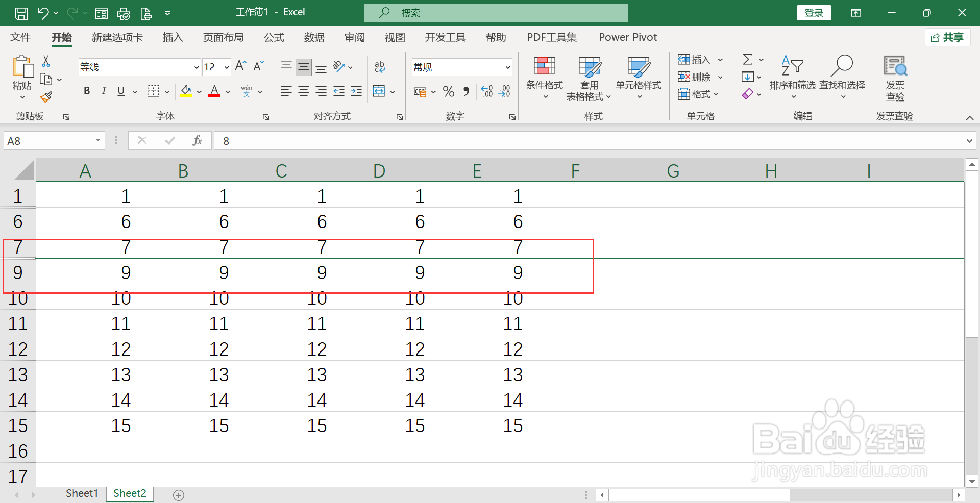Decrease font size with smaller A icon
Viewport: 980px width, 503px height.
pyautogui.click(x=258, y=66)
